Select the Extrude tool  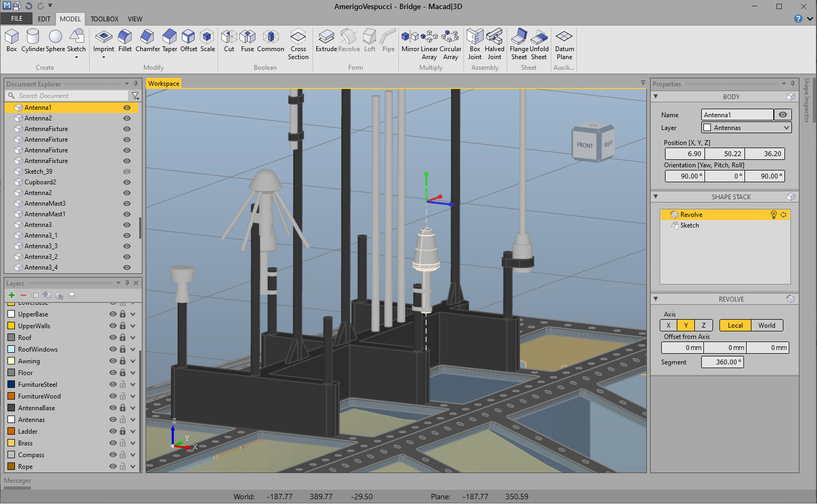[x=326, y=40]
